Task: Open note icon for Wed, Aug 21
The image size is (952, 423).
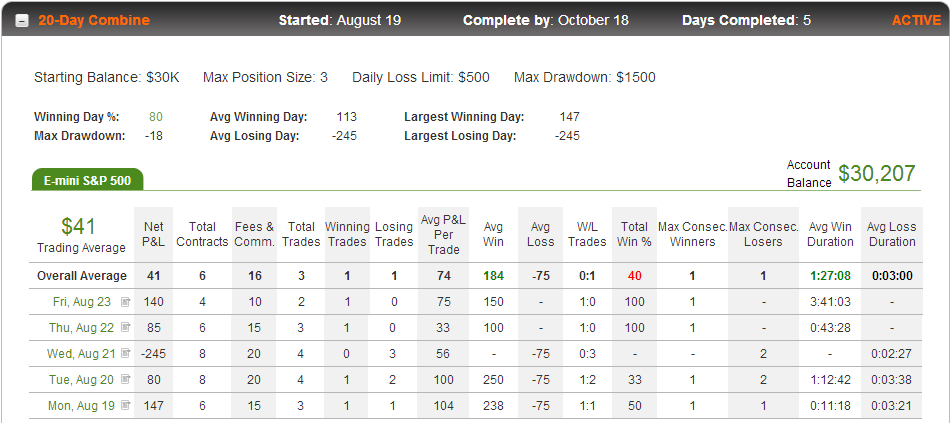Action: 126,353
